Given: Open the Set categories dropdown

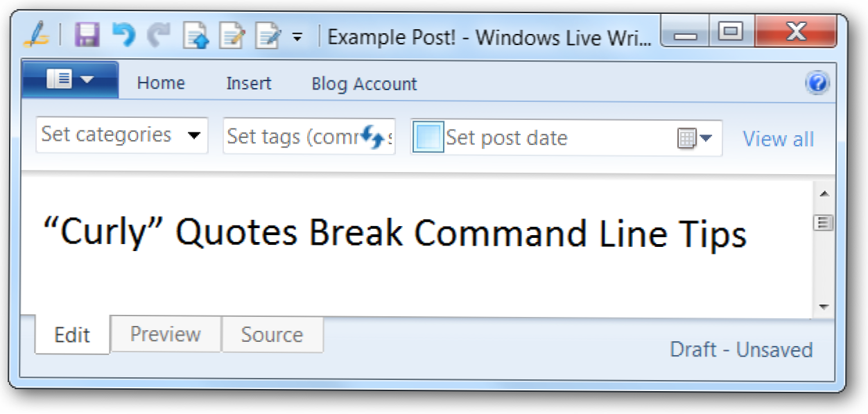Looking at the screenshot, I should tap(122, 135).
